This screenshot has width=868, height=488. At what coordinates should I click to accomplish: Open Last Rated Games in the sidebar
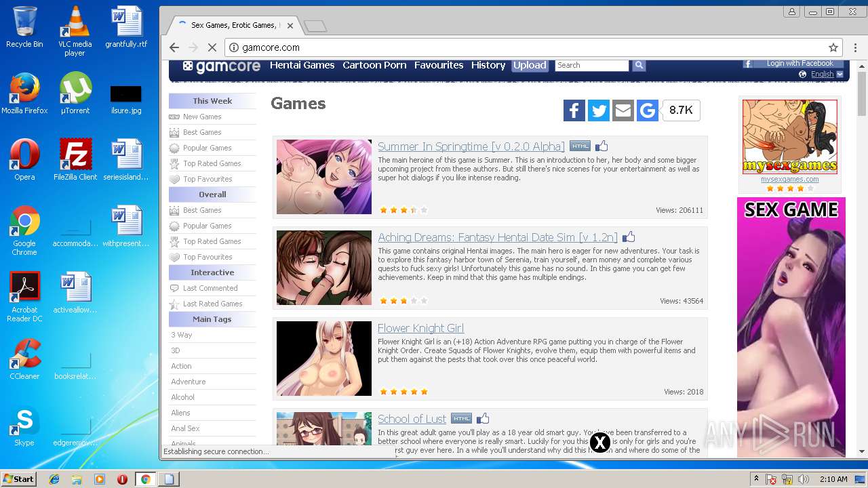click(212, 304)
